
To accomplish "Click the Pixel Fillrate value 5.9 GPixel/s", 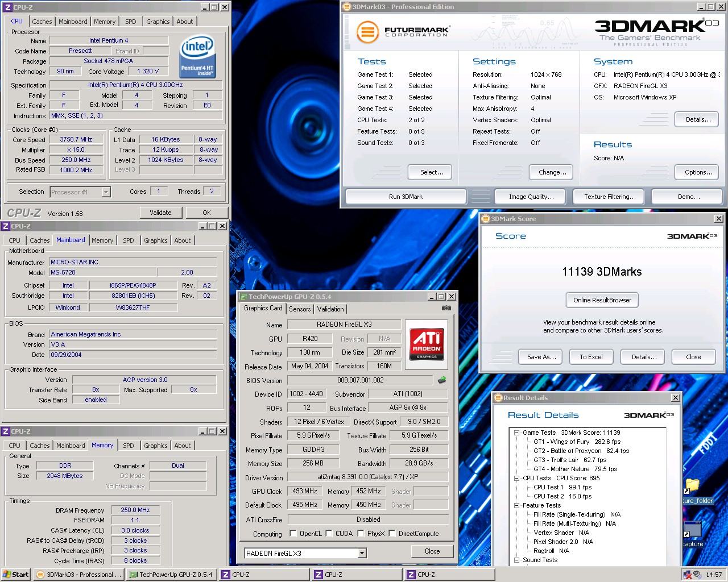I will click(313, 435).
